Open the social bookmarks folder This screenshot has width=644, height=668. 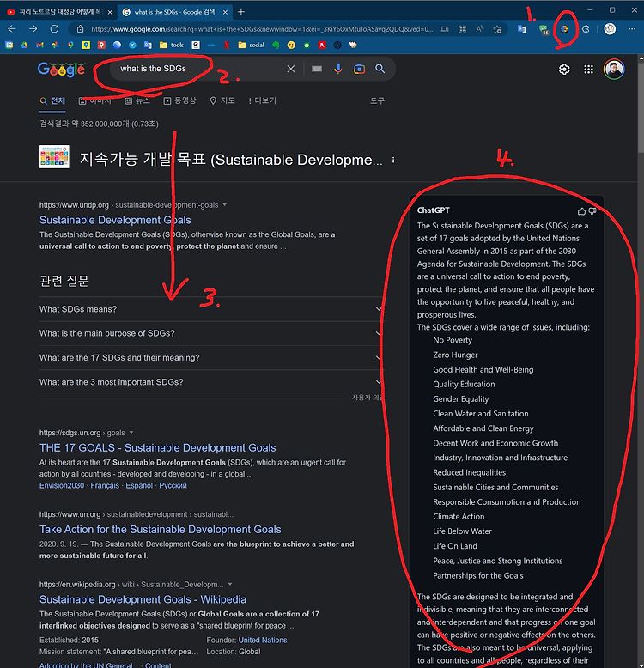pos(251,45)
